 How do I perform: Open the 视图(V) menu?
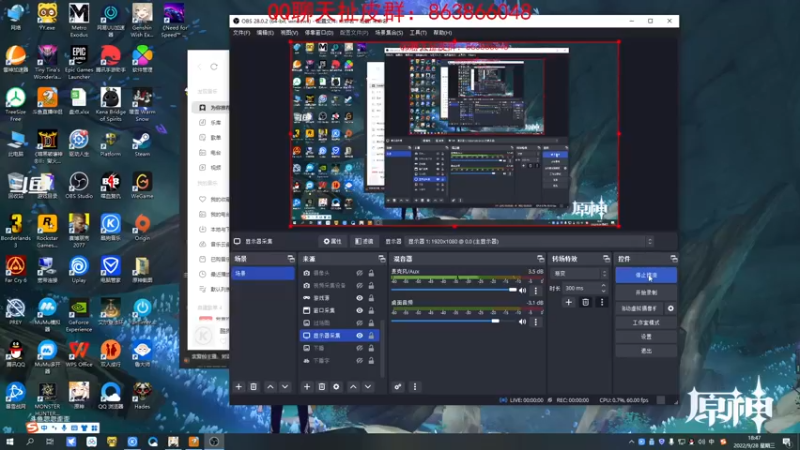(x=289, y=33)
